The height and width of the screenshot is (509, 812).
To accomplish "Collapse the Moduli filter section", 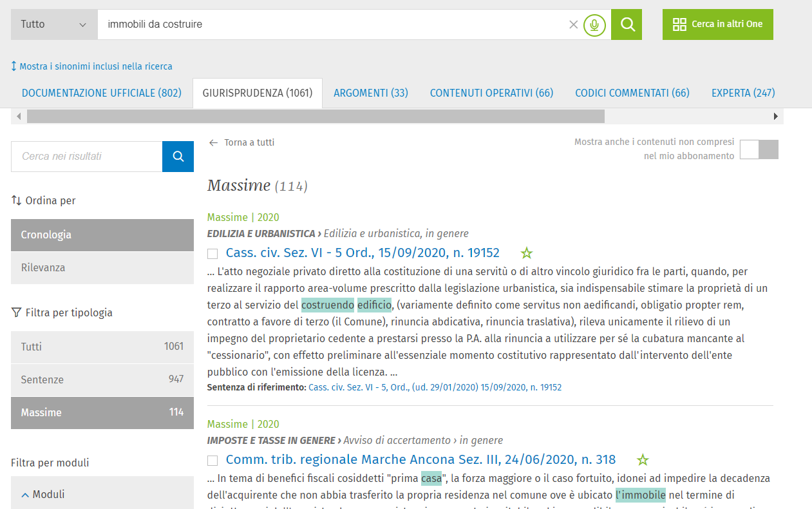I will tap(43, 495).
